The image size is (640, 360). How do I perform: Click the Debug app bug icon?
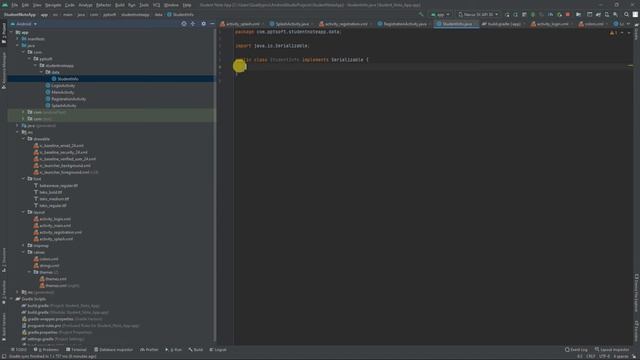pyautogui.click(x=533, y=14)
